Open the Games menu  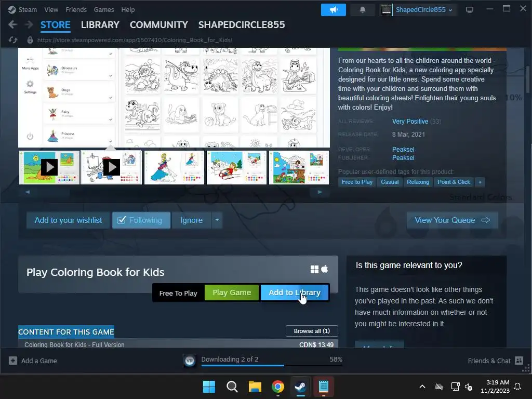pyautogui.click(x=104, y=10)
